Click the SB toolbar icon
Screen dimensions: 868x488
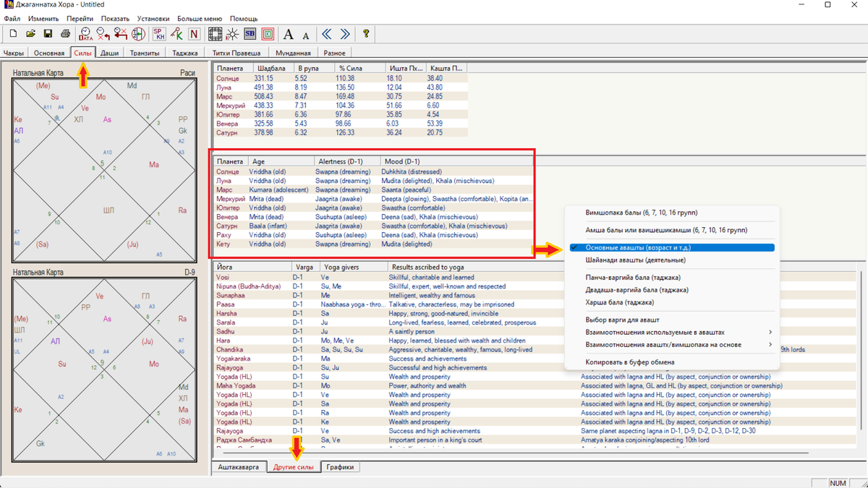click(x=250, y=33)
